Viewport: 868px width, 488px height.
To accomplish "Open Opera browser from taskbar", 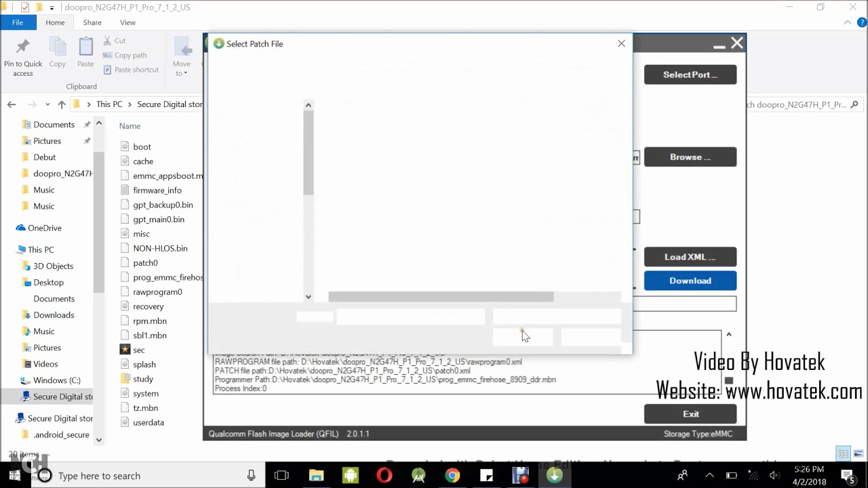I will 384,476.
